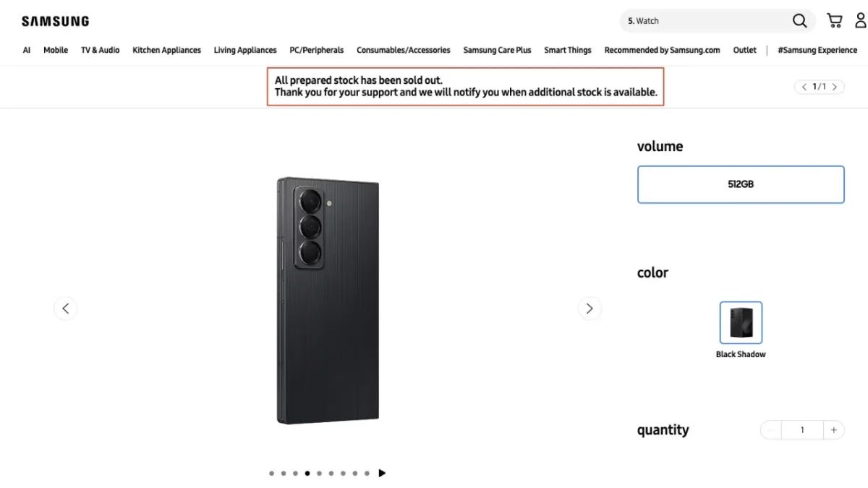Click the search input field
868x488 pixels.
click(x=705, y=21)
